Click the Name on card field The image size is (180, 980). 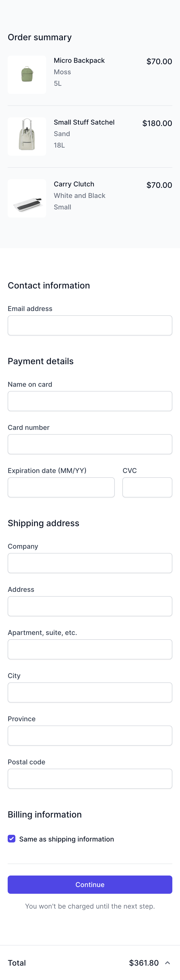(90, 401)
